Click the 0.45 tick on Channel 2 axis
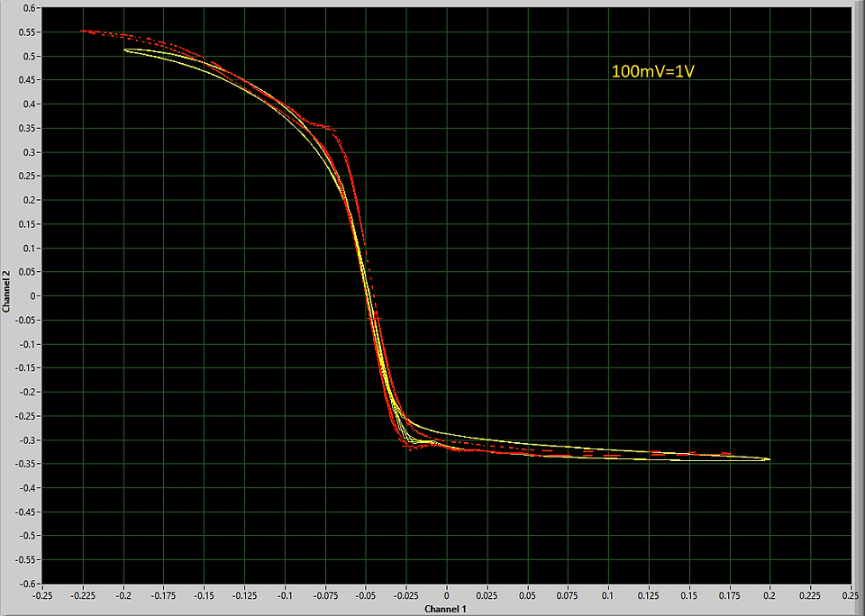Screen dimensions: 865x616 pos(26,80)
